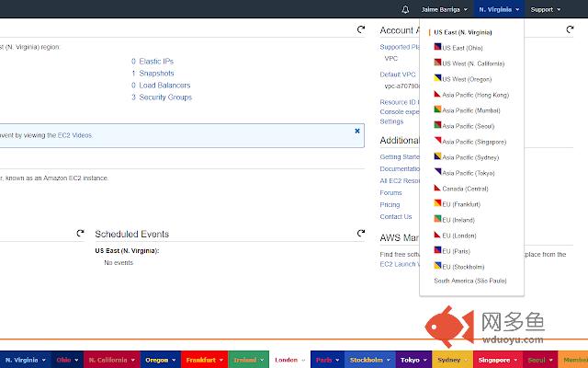Screen dimensions: 588x368
Task: Open the Settings link under Account Attributes
Action: (x=391, y=121)
